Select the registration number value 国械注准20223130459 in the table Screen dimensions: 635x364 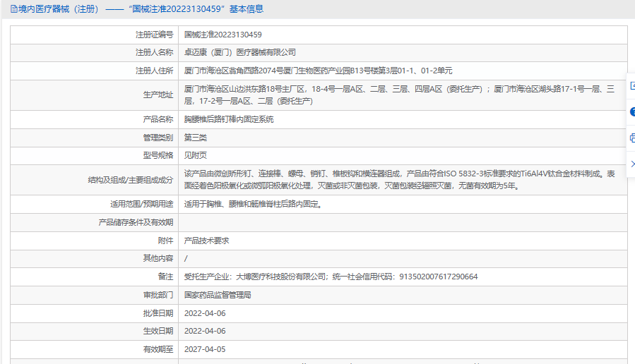pos(222,35)
